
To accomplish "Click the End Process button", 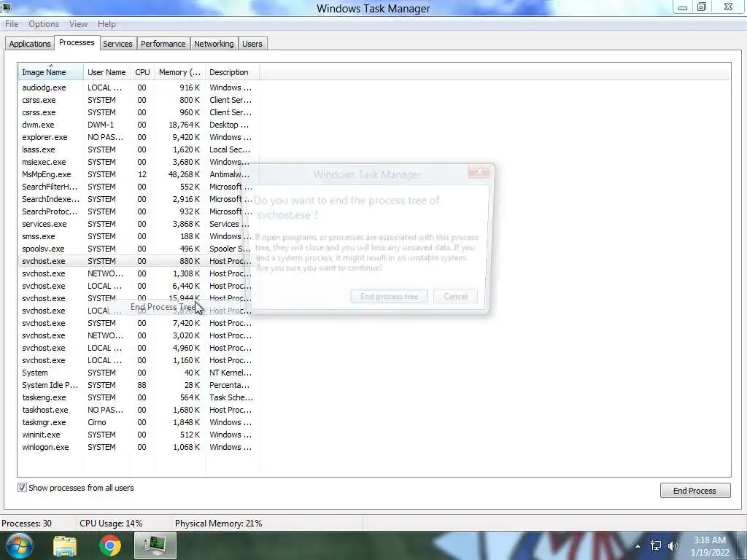I will click(x=694, y=491).
